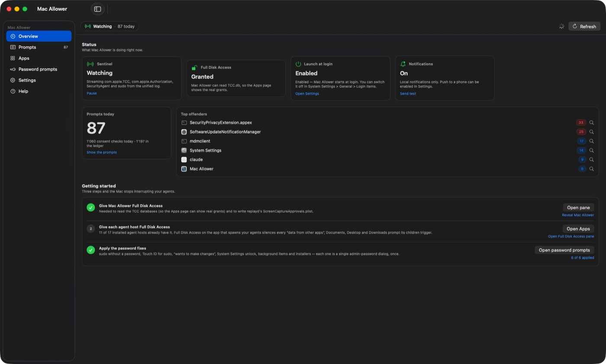Viewport: 606px width, 364px height.
Task: Click the 6 of 6 applied link
Action: 582,258
